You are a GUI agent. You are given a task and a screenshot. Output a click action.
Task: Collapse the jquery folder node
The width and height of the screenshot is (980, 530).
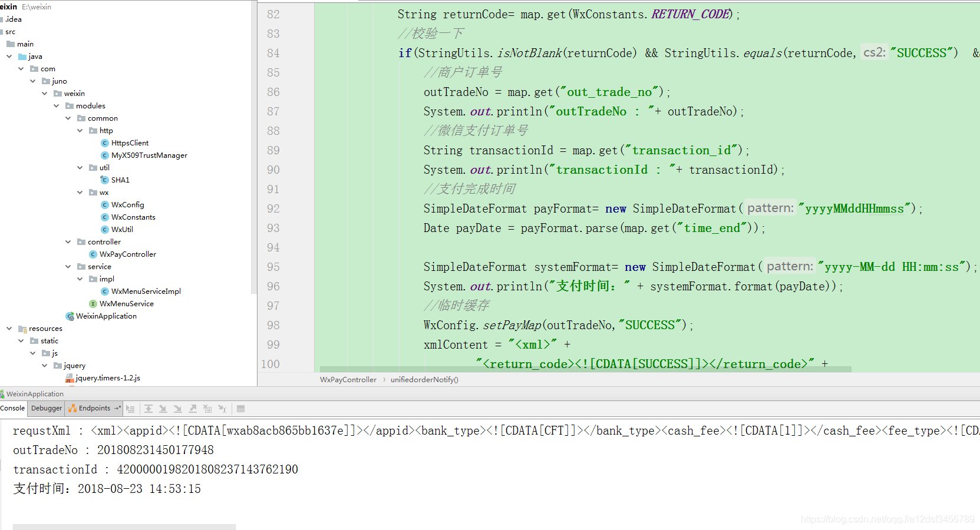[44, 366]
